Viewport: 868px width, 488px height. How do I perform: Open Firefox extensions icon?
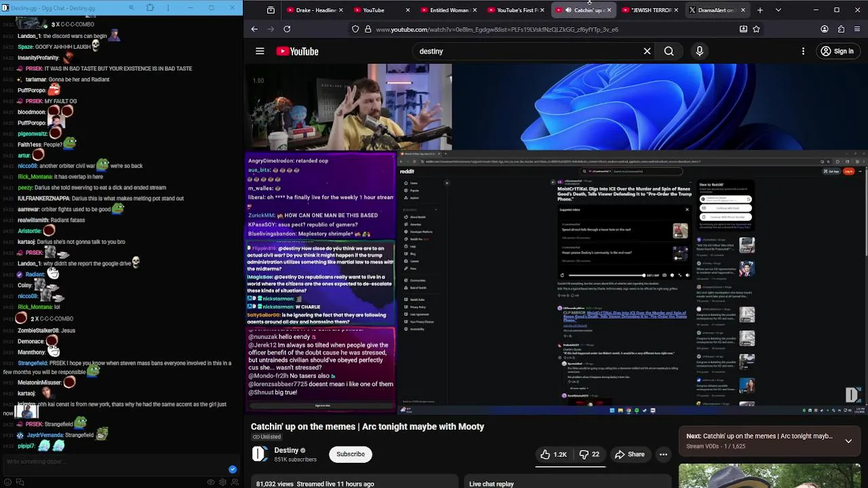click(x=842, y=29)
